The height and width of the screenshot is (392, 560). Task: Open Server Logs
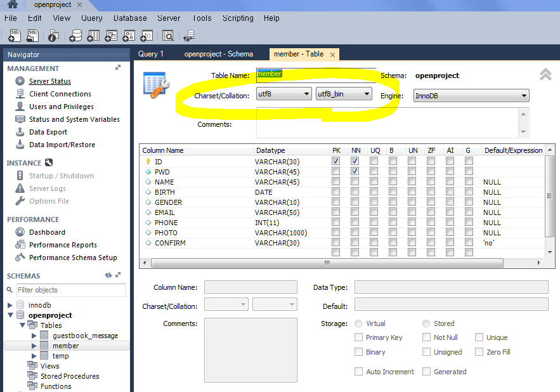[48, 188]
